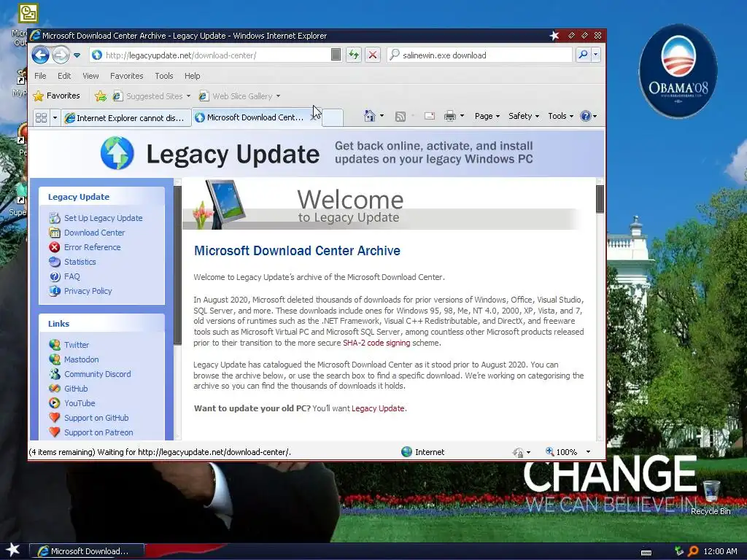747x560 pixels.
Task: Focus the address bar URL field
Action: click(x=209, y=55)
